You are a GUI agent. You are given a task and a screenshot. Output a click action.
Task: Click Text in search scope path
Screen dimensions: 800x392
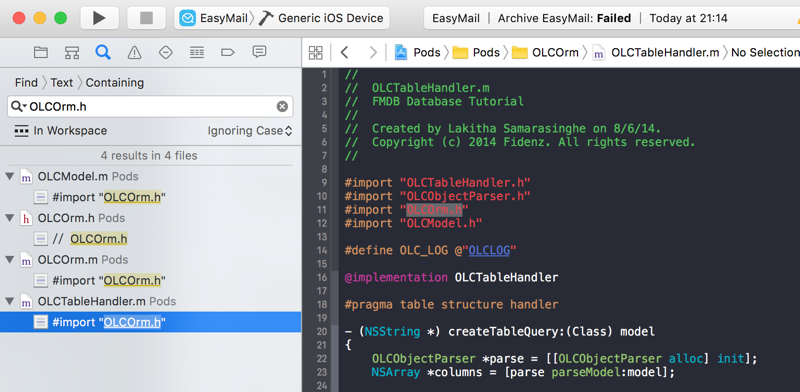[62, 83]
